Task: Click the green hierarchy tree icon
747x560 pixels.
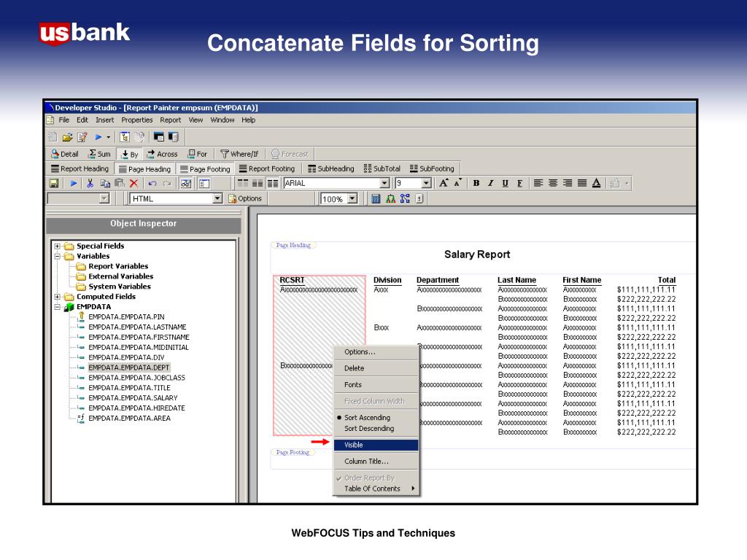Action: pyautogui.click(x=391, y=198)
